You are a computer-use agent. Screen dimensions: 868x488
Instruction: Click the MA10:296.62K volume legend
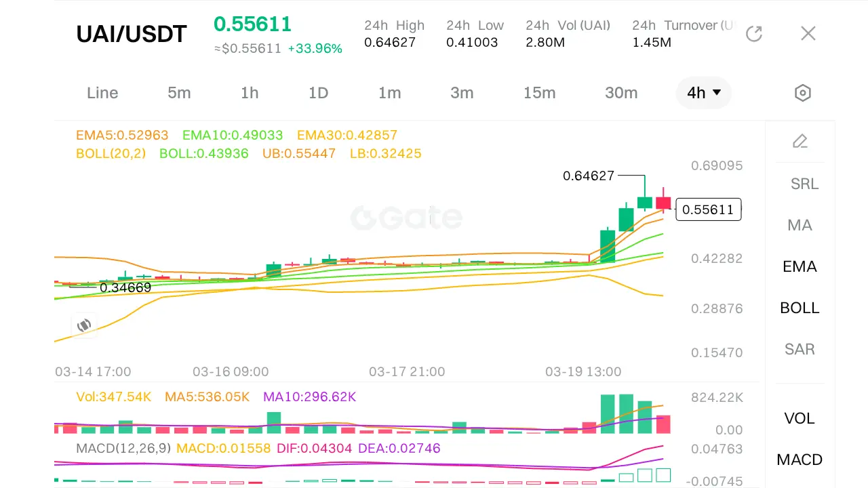[309, 396]
